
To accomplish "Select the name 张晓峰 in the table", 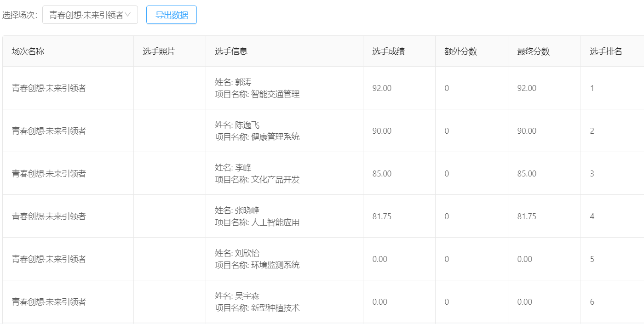I will [x=247, y=210].
